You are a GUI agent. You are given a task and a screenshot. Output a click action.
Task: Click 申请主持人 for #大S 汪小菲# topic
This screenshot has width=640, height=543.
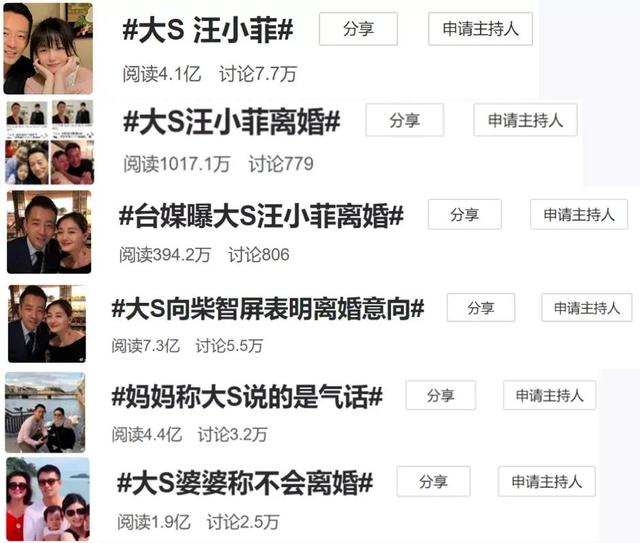480,29
